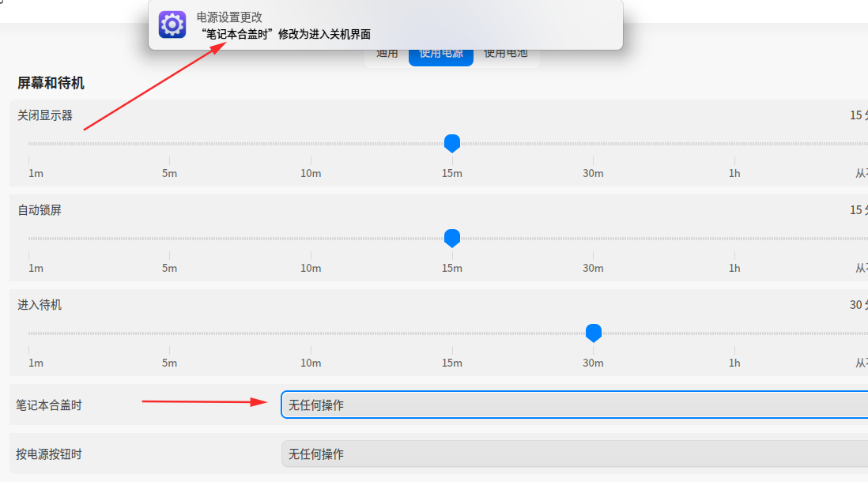Viewport: 868px width, 482px height.
Task: Switch to the 通用 tab
Action: (387, 54)
